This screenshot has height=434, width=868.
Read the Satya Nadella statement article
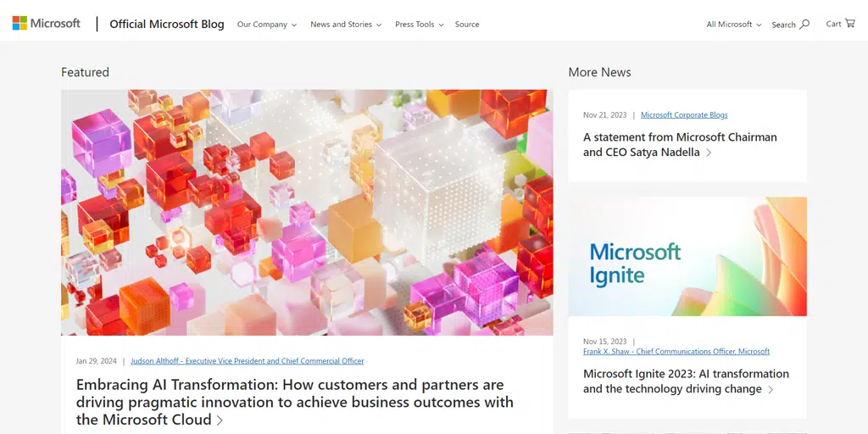click(x=680, y=144)
